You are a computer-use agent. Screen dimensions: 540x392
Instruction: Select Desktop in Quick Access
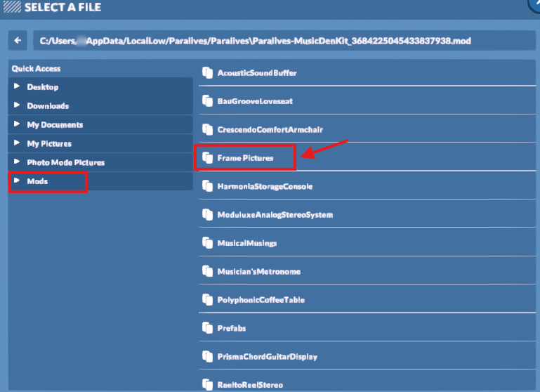click(100, 87)
